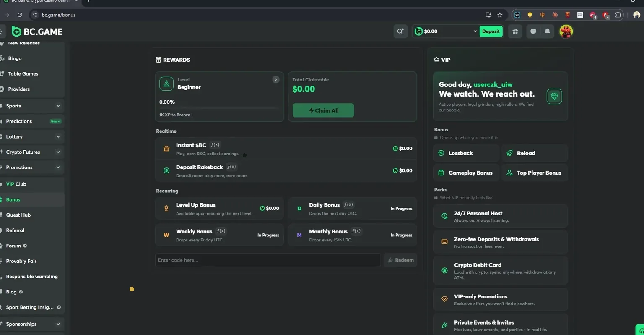Open the notifications bell
The height and width of the screenshot is (335, 644).
coord(547,31)
